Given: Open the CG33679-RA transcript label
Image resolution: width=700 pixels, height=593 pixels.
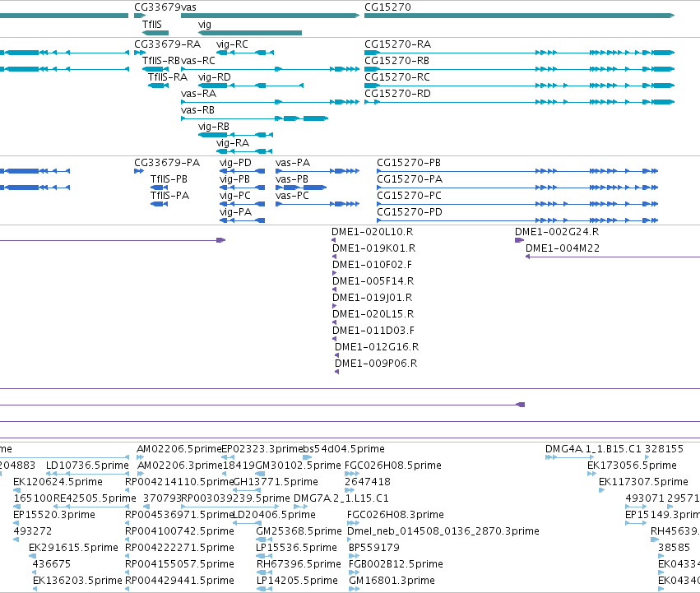Looking at the screenshot, I should coord(168,44).
